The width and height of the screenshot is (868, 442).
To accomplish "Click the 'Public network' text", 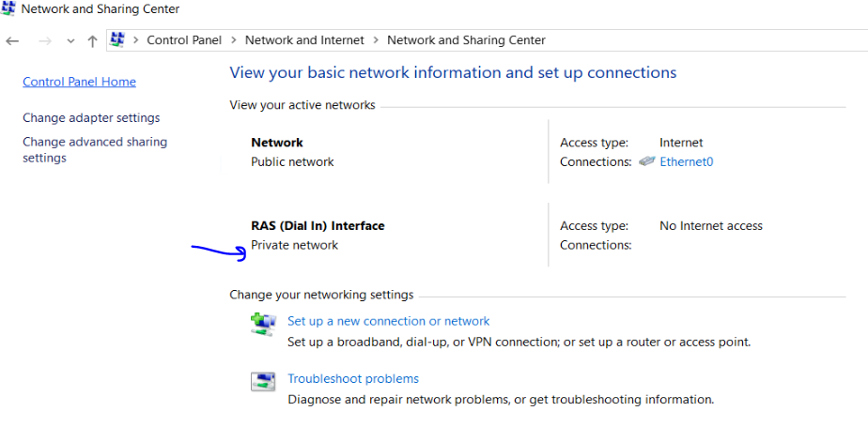I will coord(292,162).
